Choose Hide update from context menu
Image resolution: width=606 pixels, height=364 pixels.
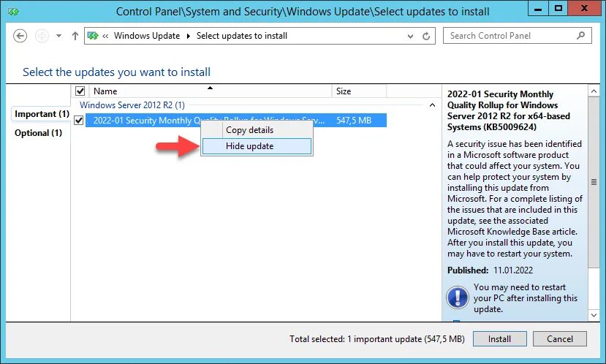(257, 146)
